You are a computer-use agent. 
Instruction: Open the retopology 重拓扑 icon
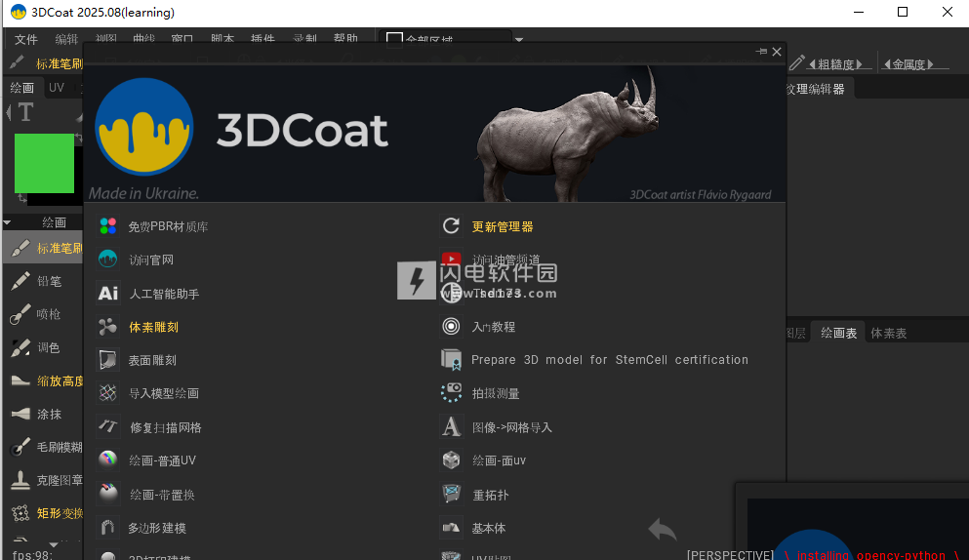point(451,494)
